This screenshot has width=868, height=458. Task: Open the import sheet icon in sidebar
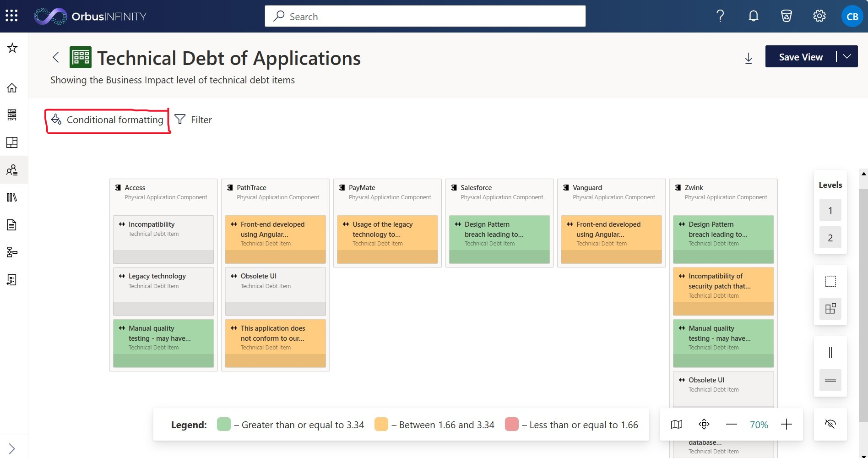[12, 280]
